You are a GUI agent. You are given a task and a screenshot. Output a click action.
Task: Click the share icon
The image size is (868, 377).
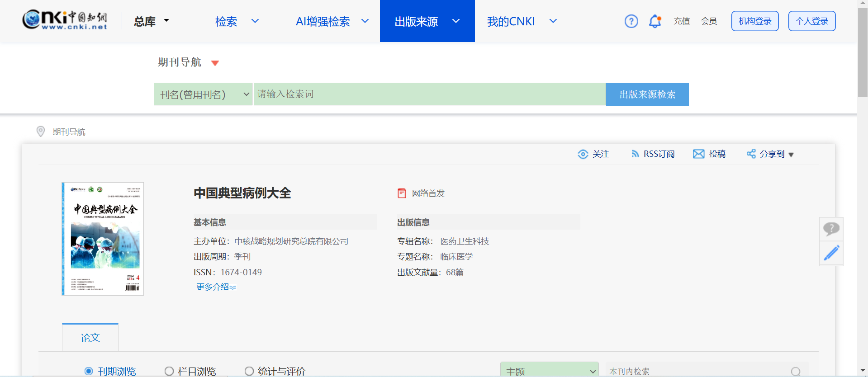[x=751, y=154]
